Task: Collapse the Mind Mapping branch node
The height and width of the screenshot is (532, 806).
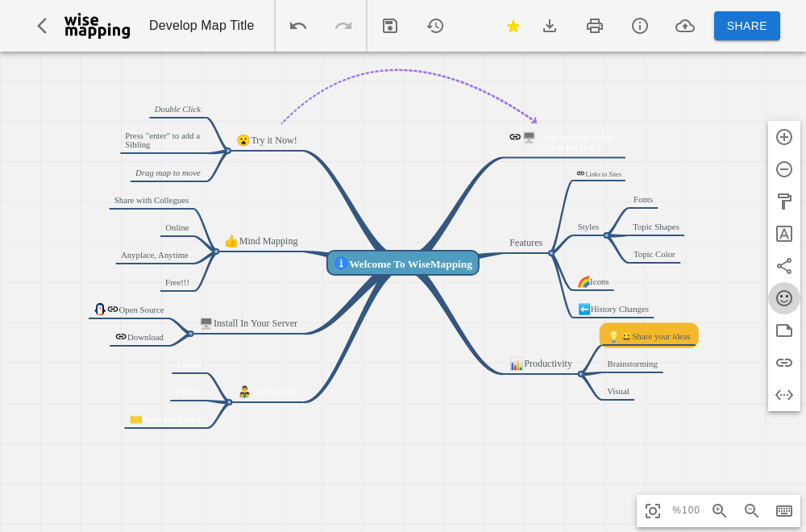Action: 216,251
